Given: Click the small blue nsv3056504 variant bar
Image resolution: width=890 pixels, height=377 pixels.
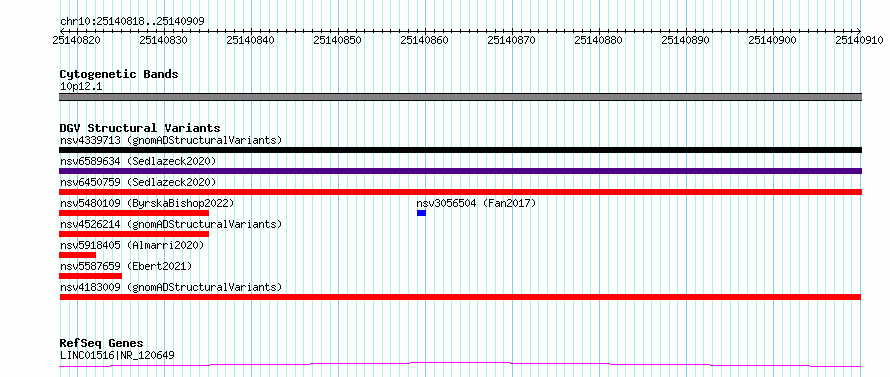Looking at the screenshot, I should [x=421, y=213].
